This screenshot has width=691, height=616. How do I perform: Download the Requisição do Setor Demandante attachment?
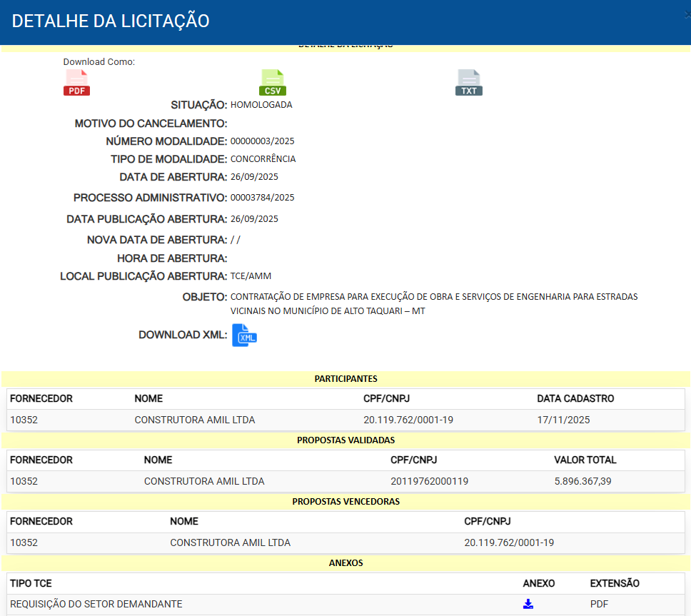[x=528, y=605]
